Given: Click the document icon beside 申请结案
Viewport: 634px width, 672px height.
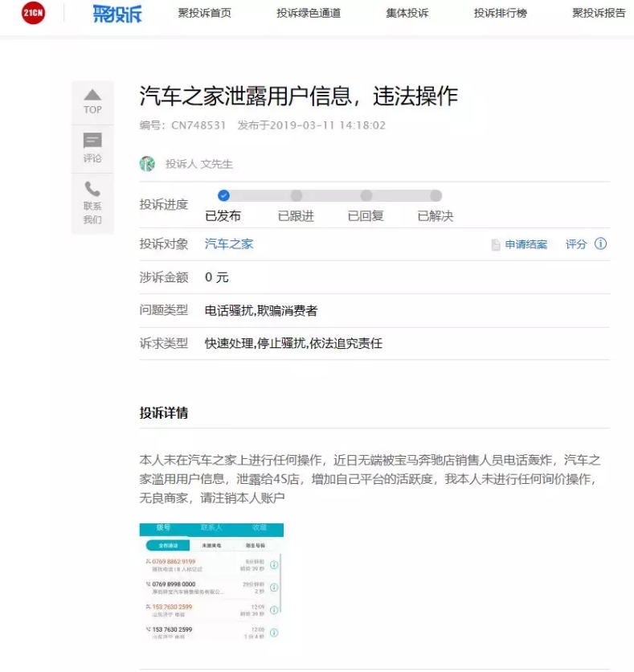Looking at the screenshot, I should click(496, 244).
